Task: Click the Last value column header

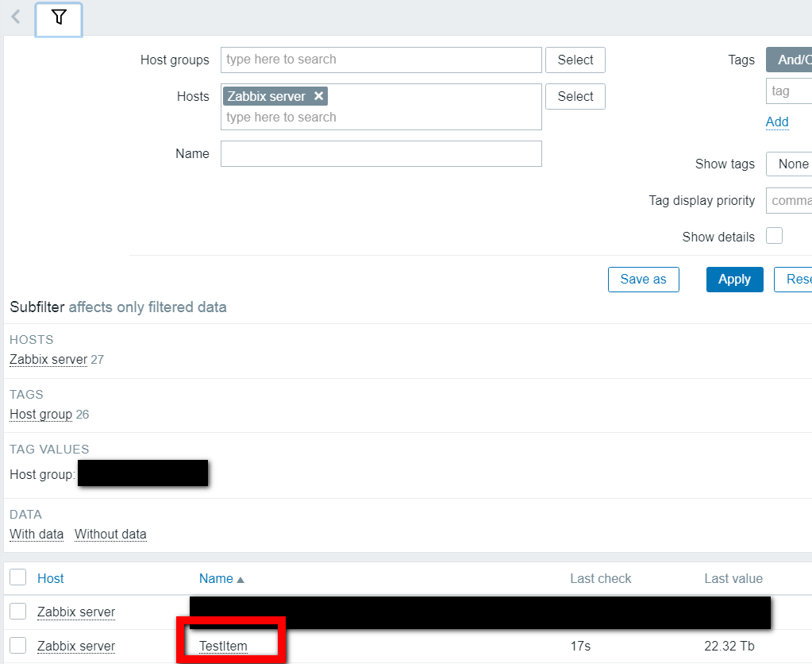Action: 733,578
